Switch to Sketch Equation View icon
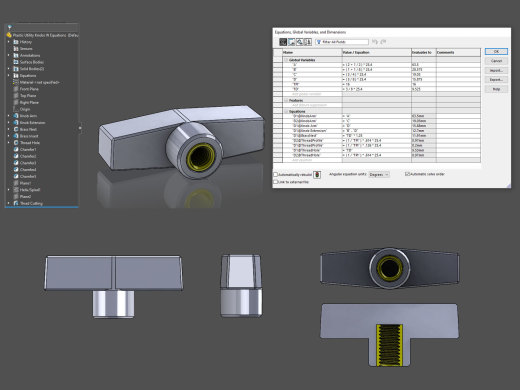Viewport: 520px width, 390px height. pyautogui.click(x=291, y=42)
